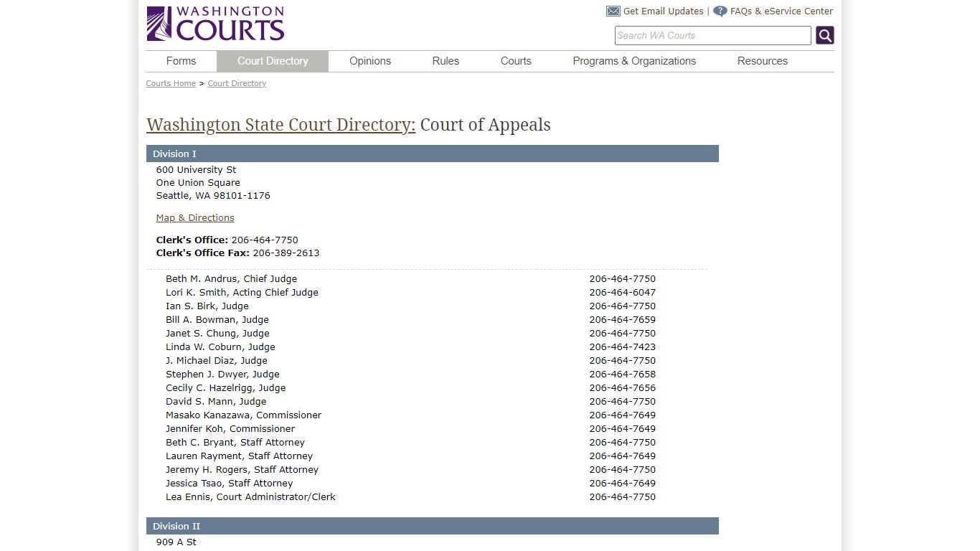The image size is (980, 551).
Task: Select Masako Kanazawa phone 206-464-7649
Action: pyautogui.click(x=623, y=415)
